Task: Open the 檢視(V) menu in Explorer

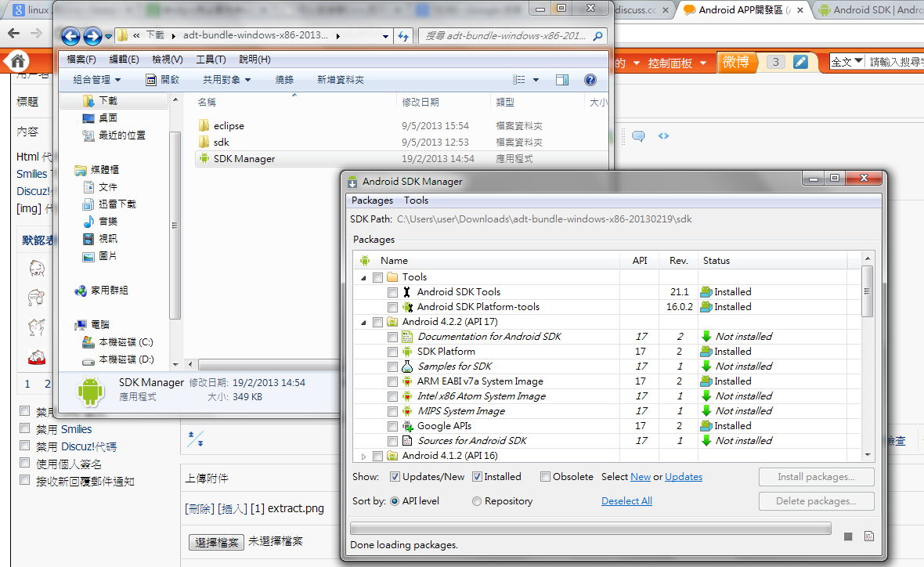Action: click(x=168, y=59)
